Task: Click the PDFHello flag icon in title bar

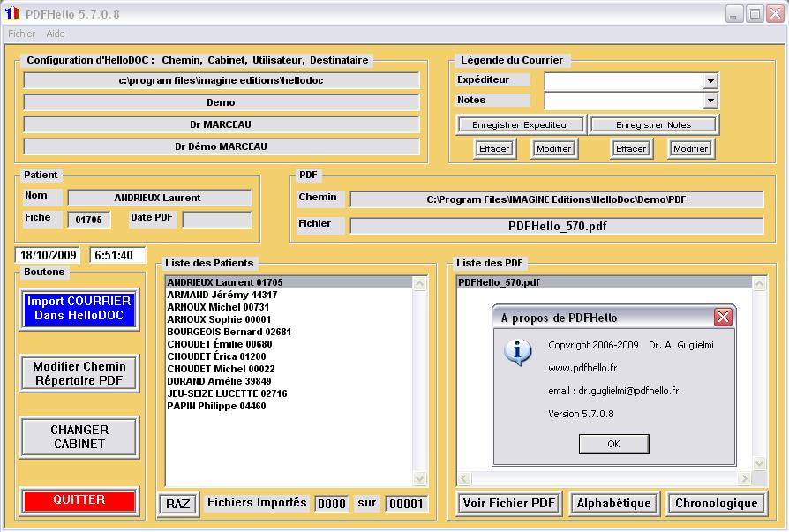Action: tap(12, 13)
